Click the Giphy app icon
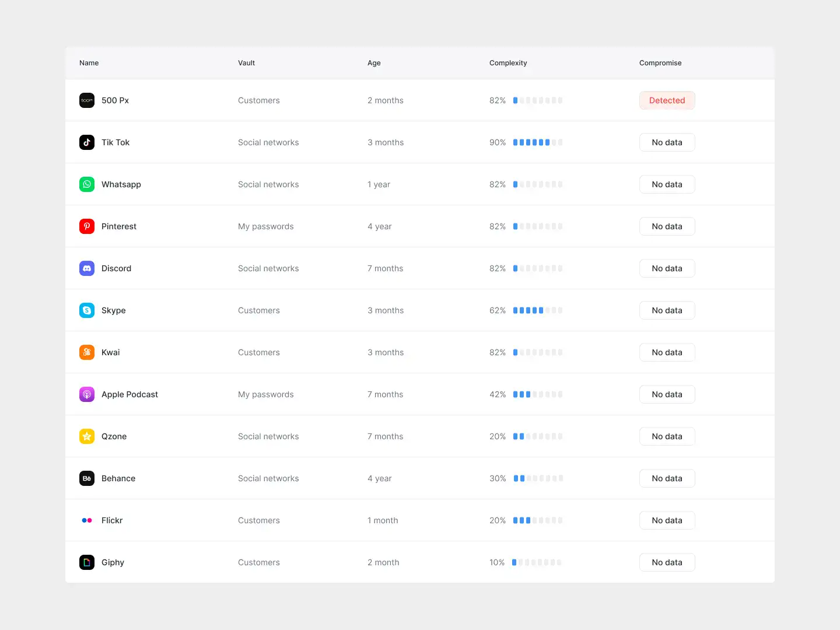The image size is (840, 630). (87, 562)
